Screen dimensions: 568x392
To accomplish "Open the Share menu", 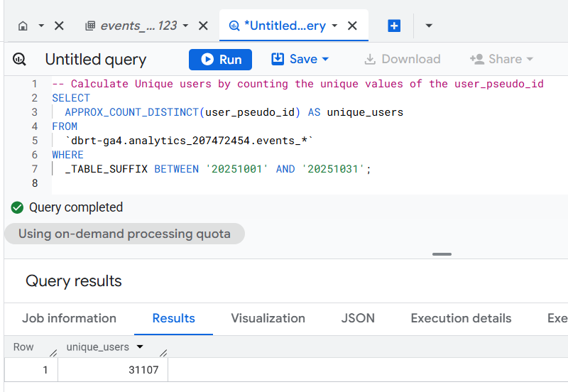I will (x=501, y=60).
